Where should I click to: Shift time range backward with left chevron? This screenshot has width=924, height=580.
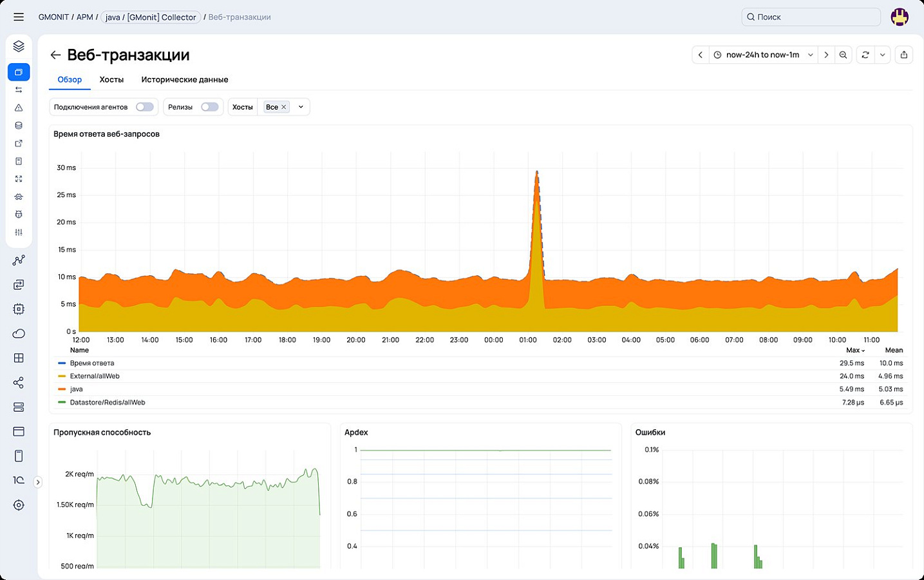pyautogui.click(x=701, y=55)
